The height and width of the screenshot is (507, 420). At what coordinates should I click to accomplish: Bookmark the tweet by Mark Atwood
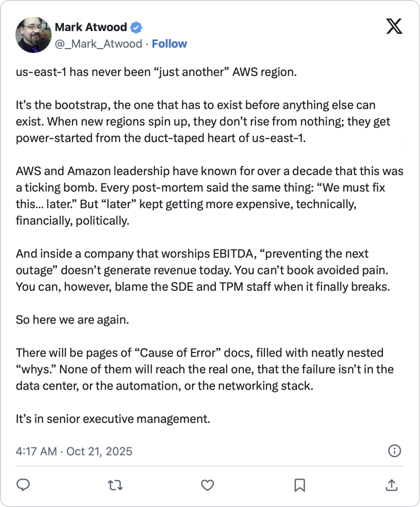(300, 485)
